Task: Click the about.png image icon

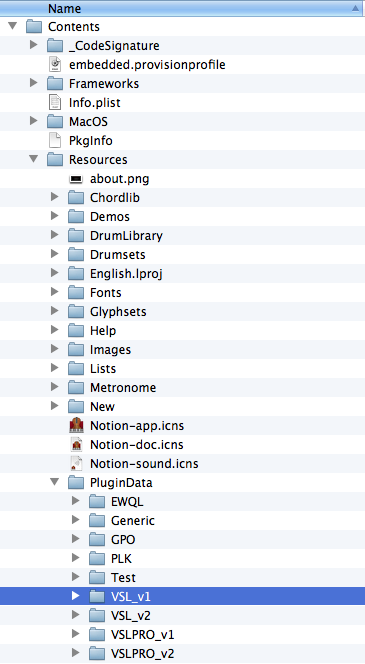Action: coord(76,179)
